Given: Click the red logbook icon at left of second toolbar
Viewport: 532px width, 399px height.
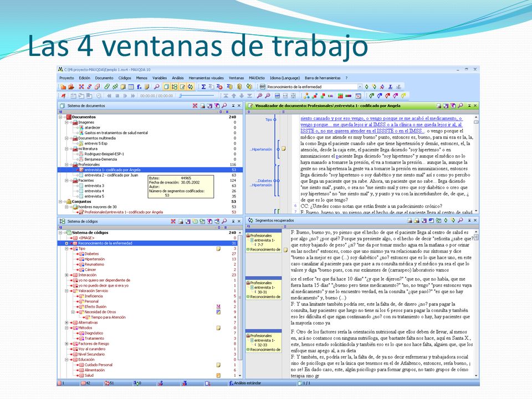Looking at the screenshot, I should click(x=63, y=96).
